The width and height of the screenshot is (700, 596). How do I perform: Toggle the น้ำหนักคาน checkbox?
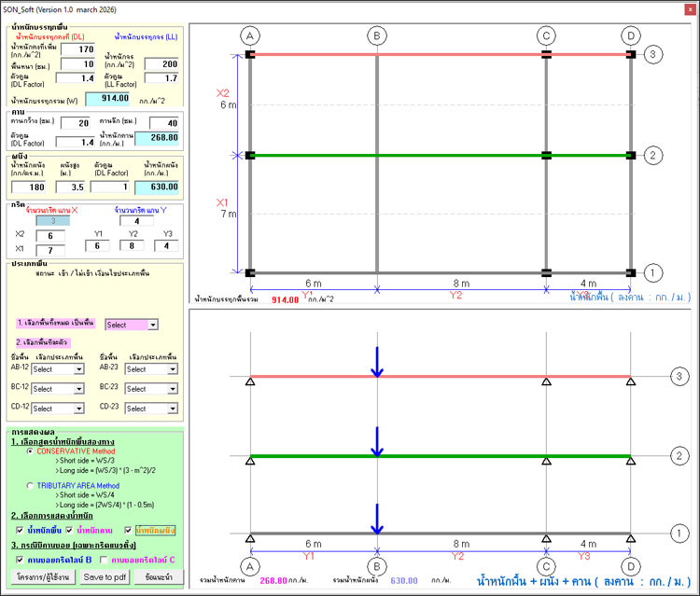[67, 530]
